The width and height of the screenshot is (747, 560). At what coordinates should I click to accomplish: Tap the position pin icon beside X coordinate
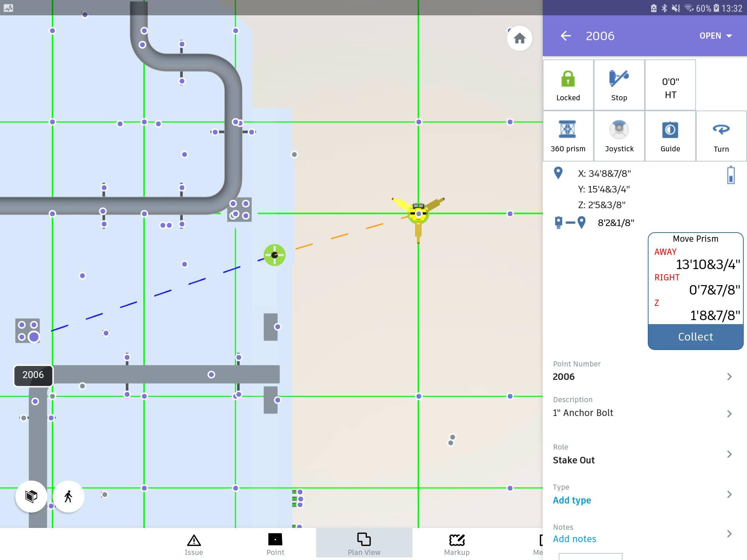[558, 173]
